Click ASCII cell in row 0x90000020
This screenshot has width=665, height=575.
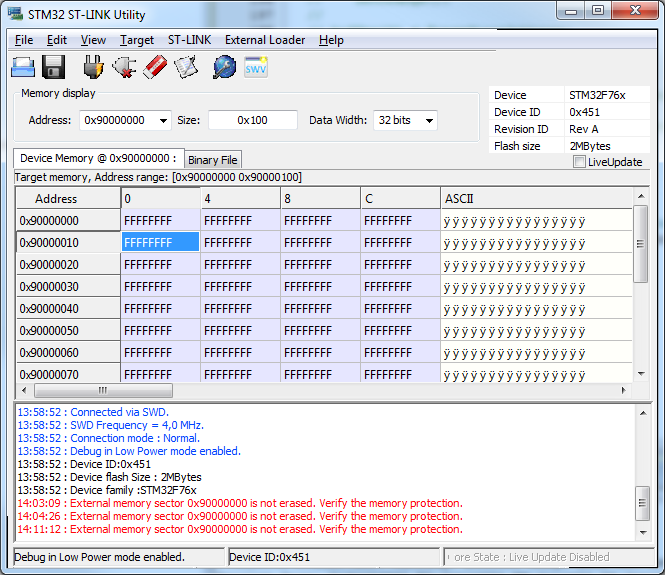pos(536,265)
